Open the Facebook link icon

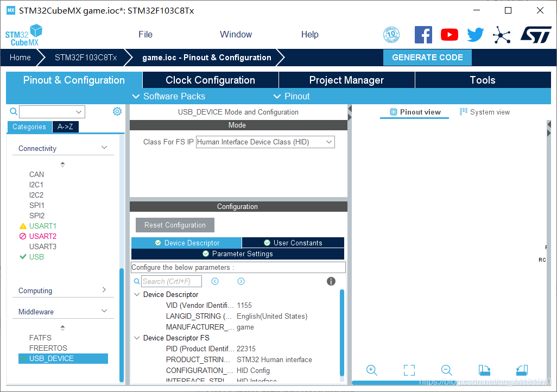(x=423, y=35)
